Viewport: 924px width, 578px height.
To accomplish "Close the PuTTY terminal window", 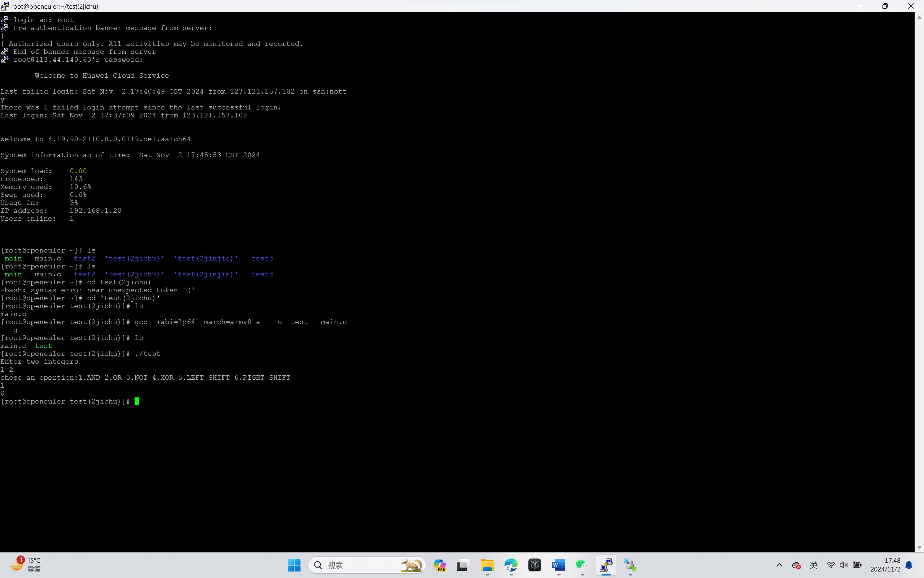I will pos(911,6).
